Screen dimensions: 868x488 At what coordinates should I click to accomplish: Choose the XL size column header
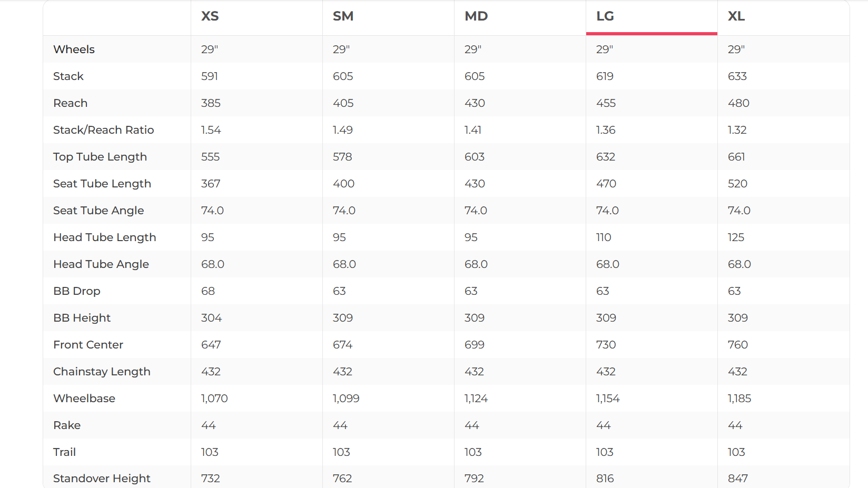click(x=736, y=16)
